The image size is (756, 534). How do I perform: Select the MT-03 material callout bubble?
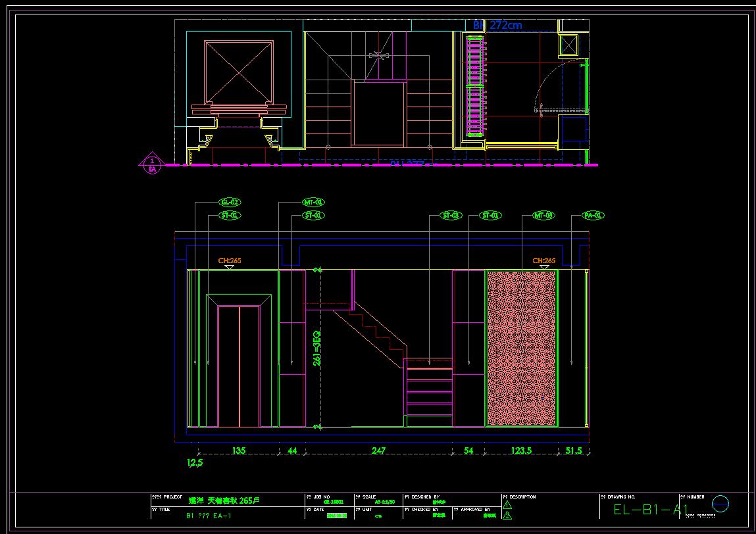click(x=543, y=215)
